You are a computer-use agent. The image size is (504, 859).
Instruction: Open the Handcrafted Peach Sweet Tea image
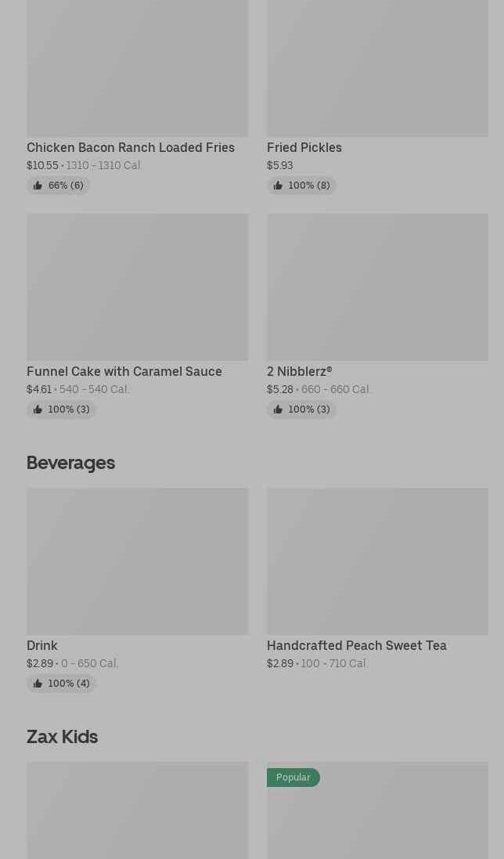pos(377,561)
